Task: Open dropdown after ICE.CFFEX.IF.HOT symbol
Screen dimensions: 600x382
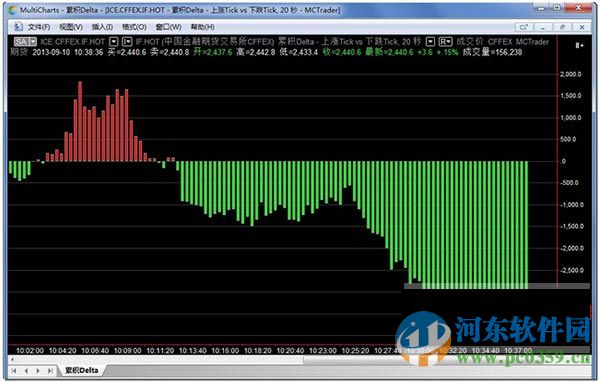Action: tap(113, 41)
